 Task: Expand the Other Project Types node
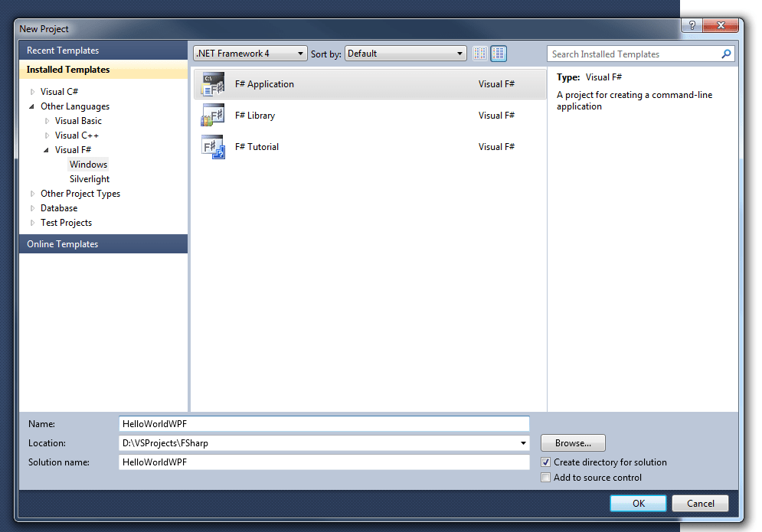click(x=33, y=194)
